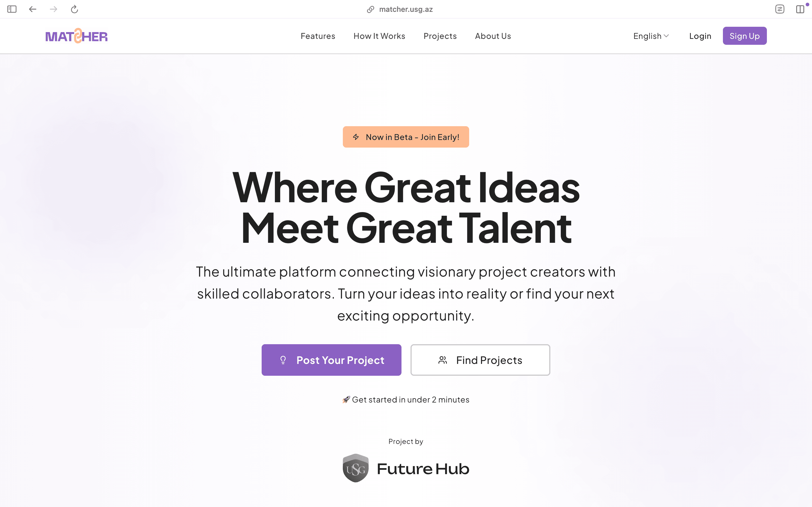Go to How It Works section
The image size is (812, 507).
coord(379,36)
